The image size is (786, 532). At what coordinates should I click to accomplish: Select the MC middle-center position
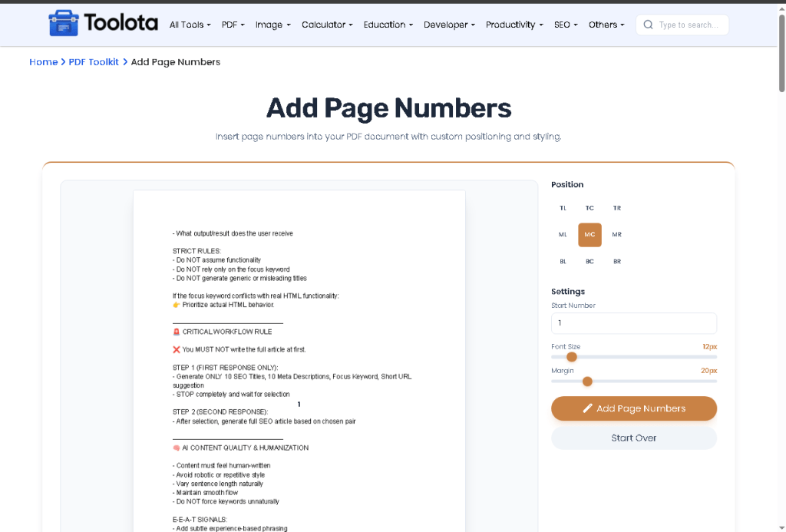coord(589,235)
